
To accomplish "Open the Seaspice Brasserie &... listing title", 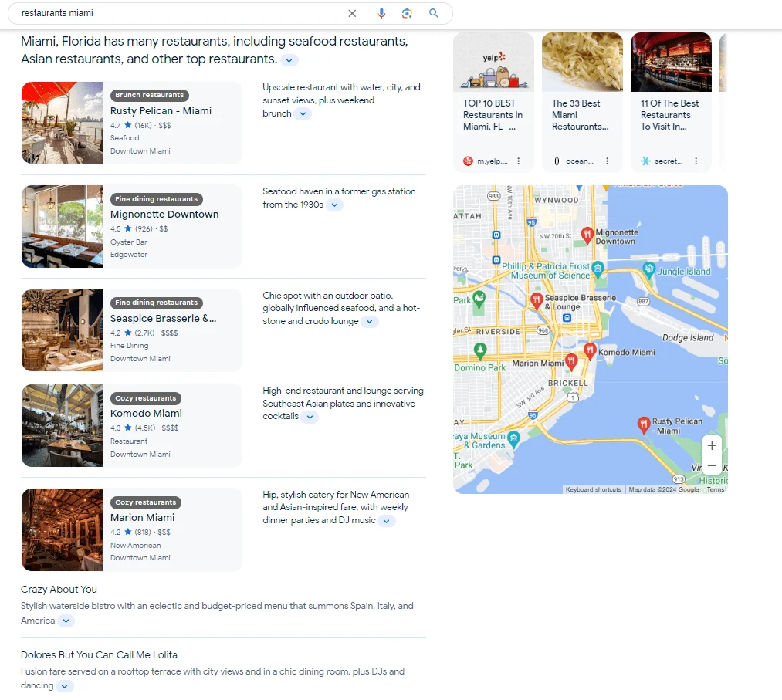I will coord(163,318).
